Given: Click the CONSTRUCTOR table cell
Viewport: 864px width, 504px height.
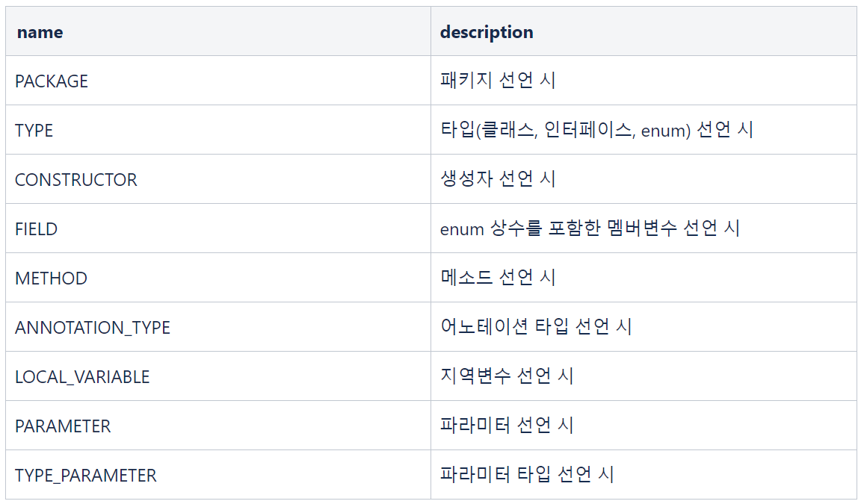Looking at the screenshot, I should (x=218, y=178).
